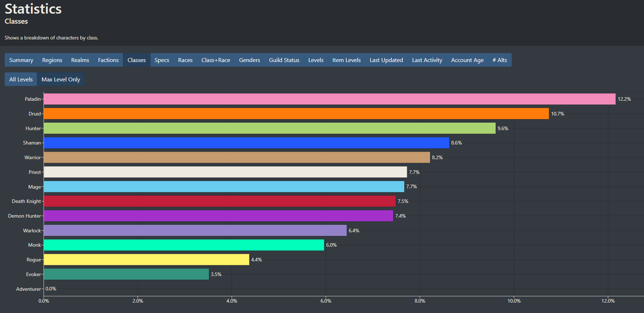Viewport: 644px width, 313px height.
Task: Click the 8.2% Warrior value
Action: click(x=437, y=157)
